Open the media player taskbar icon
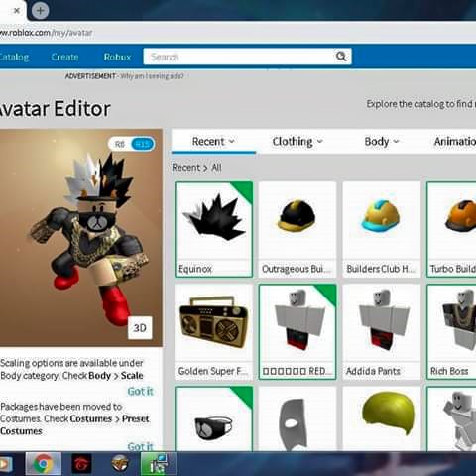Screen dimensions: 476x476 point(5,464)
